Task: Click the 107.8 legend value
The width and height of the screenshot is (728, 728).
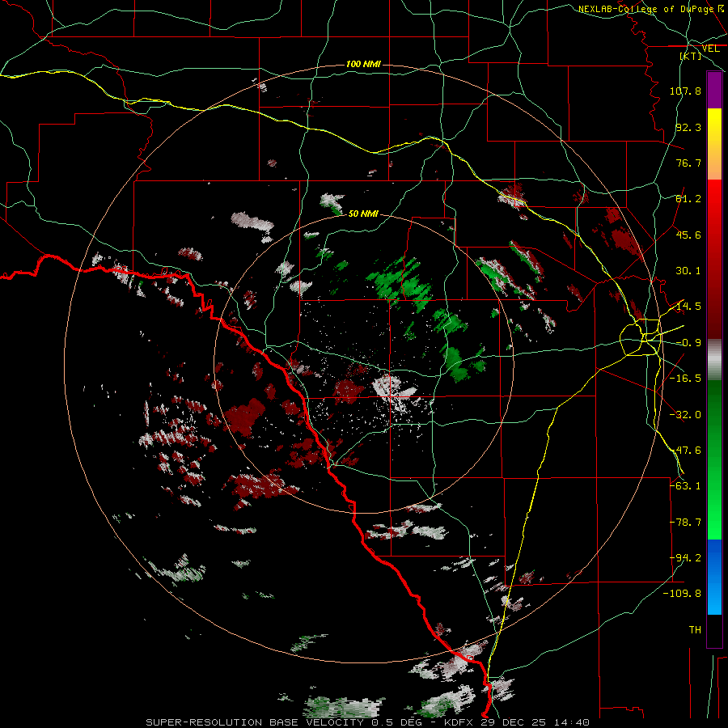Action: point(685,91)
